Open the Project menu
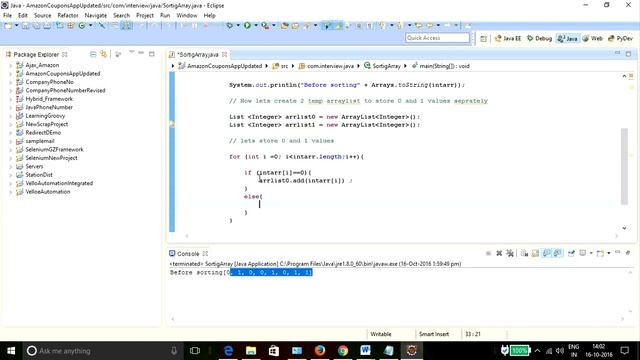 pyautogui.click(x=144, y=16)
